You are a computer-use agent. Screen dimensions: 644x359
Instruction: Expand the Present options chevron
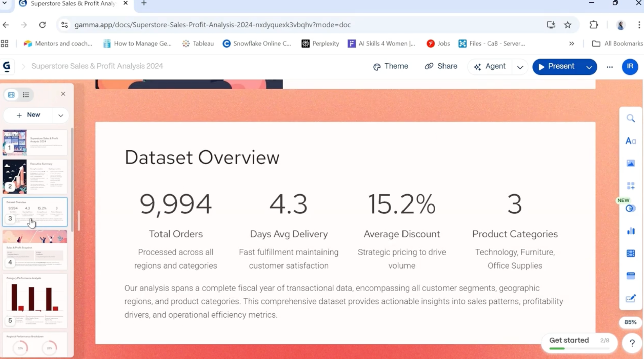589,67
